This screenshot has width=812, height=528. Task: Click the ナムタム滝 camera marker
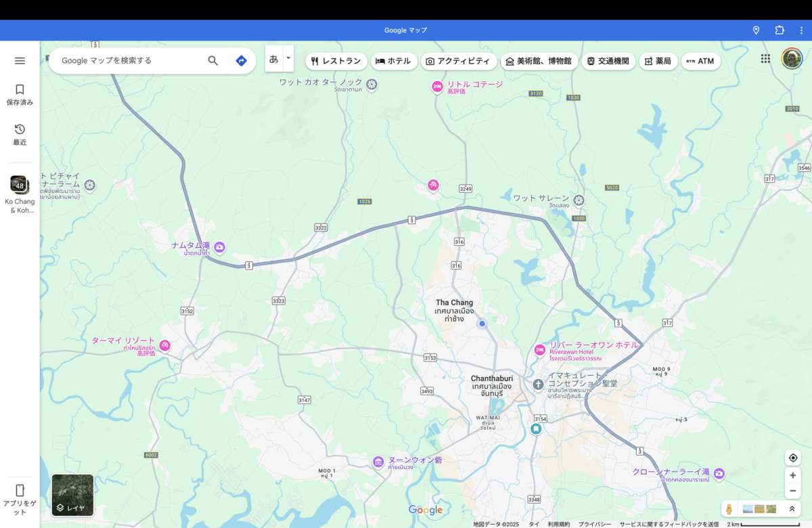219,248
